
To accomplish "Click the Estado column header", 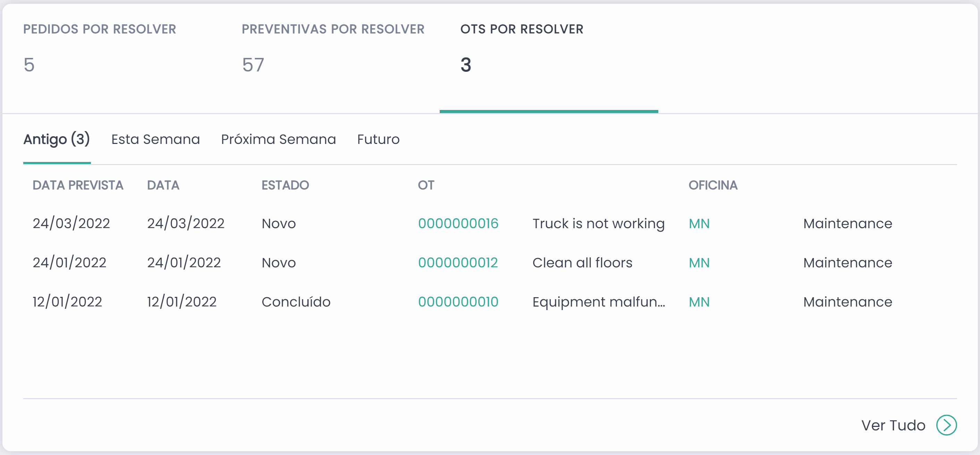I will [285, 185].
